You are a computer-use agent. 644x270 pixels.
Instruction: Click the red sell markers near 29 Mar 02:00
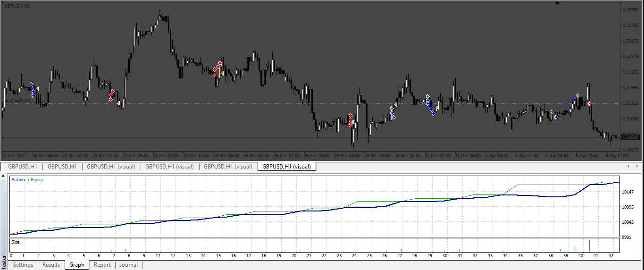pos(350,120)
